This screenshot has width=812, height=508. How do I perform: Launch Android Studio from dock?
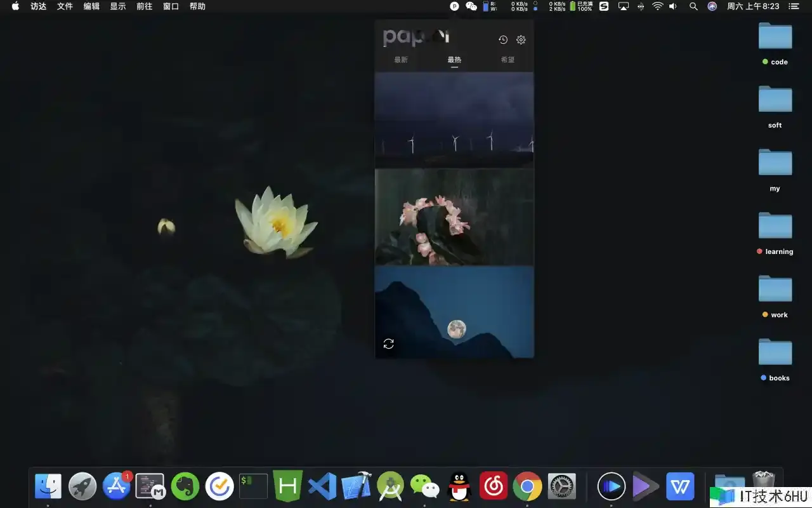pos(390,487)
